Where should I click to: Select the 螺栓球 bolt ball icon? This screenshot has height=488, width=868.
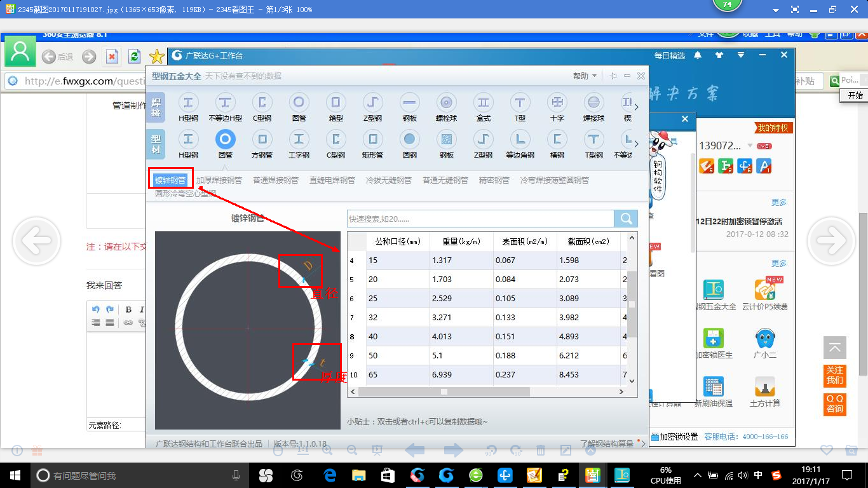[446, 102]
